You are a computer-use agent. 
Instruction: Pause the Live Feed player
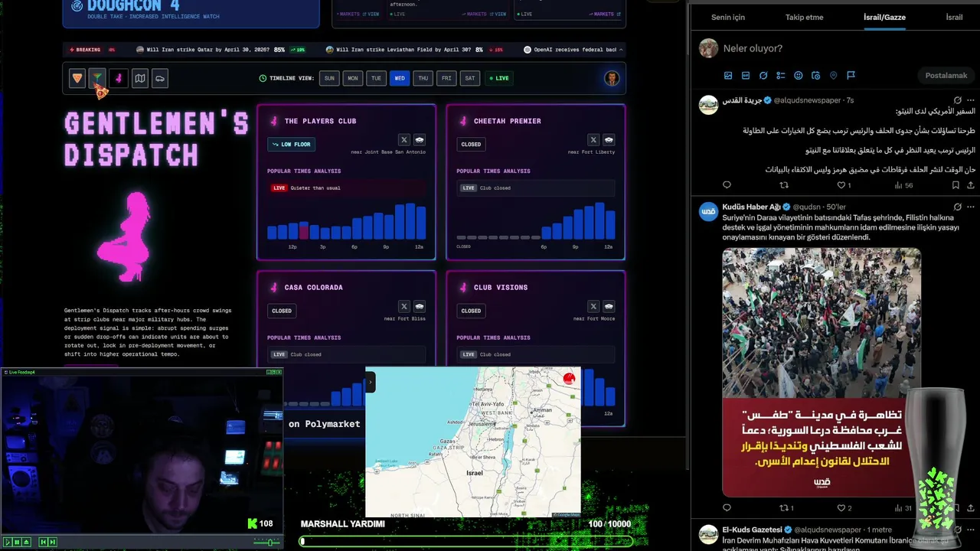[17, 542]
